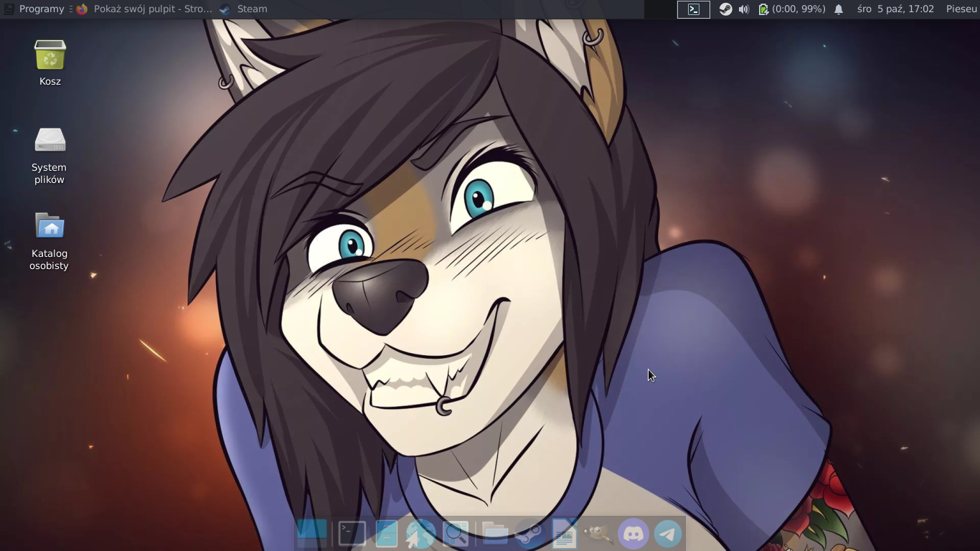Toggle the notification bell in the panel

point(839,9)
